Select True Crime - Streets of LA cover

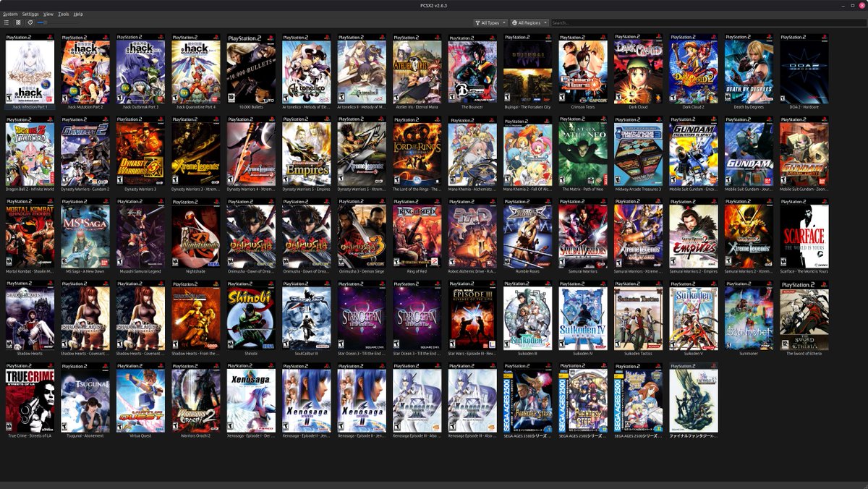click(x=30, y=399)
